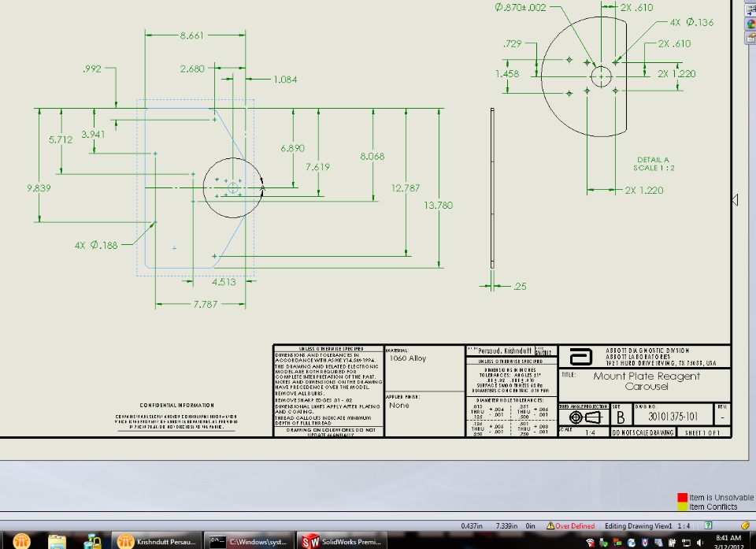Click the Over Defined status text
Viewport: 756px width, 549px height.
575,526
